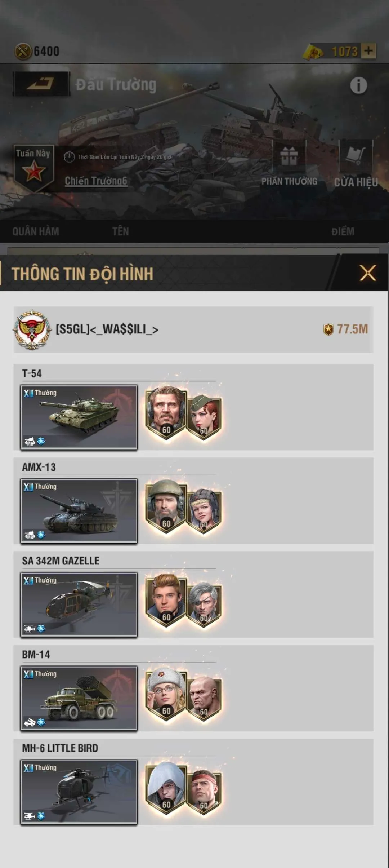The image size is (389, 868).
Task: Close the Thông Tin Đội Hình panel
Action: click(367, 273)
